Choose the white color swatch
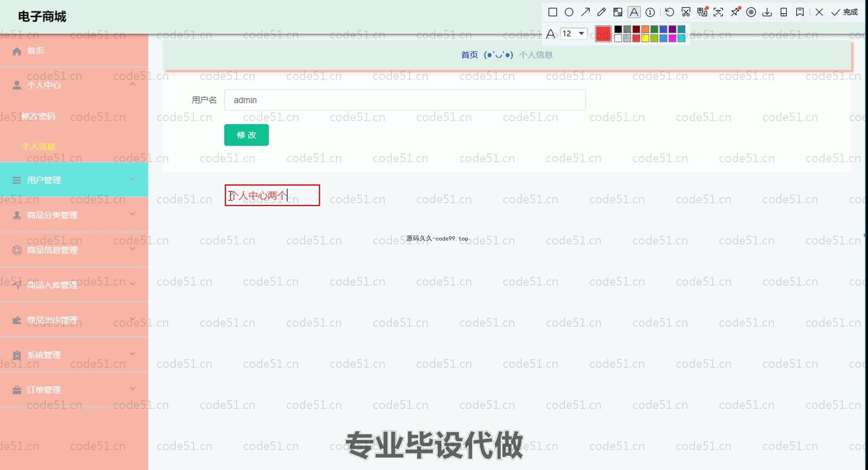 tap(618, 38)
